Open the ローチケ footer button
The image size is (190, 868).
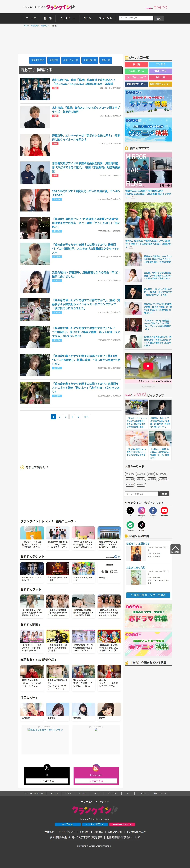tap(68, 824)
